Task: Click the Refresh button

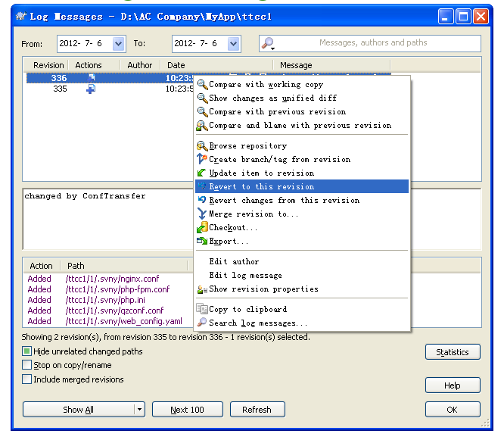Action: coord(257,410)
